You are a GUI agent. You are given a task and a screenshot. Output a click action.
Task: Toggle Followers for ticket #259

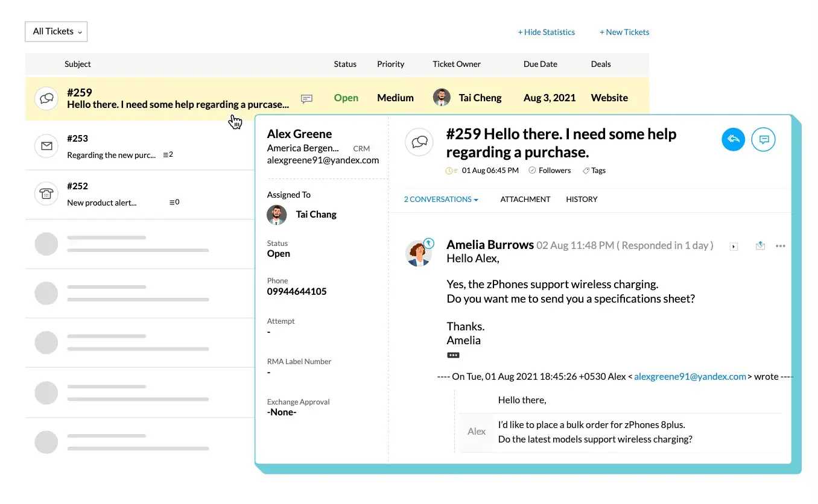[x=550, y=170]
